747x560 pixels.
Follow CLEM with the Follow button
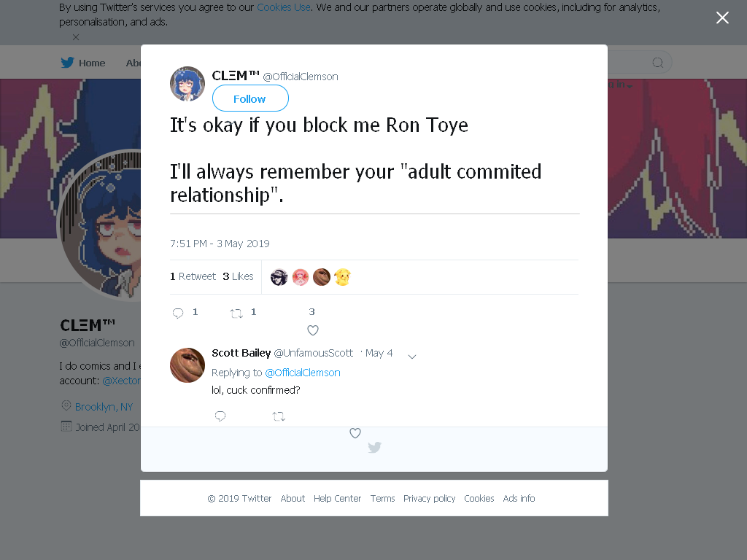(250, 98)
